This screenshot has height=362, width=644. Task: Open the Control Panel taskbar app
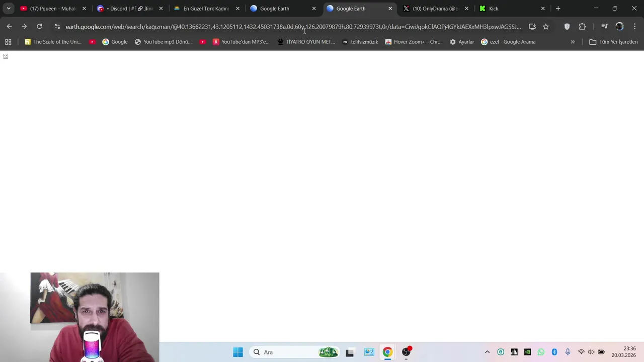tap(369, 352)
